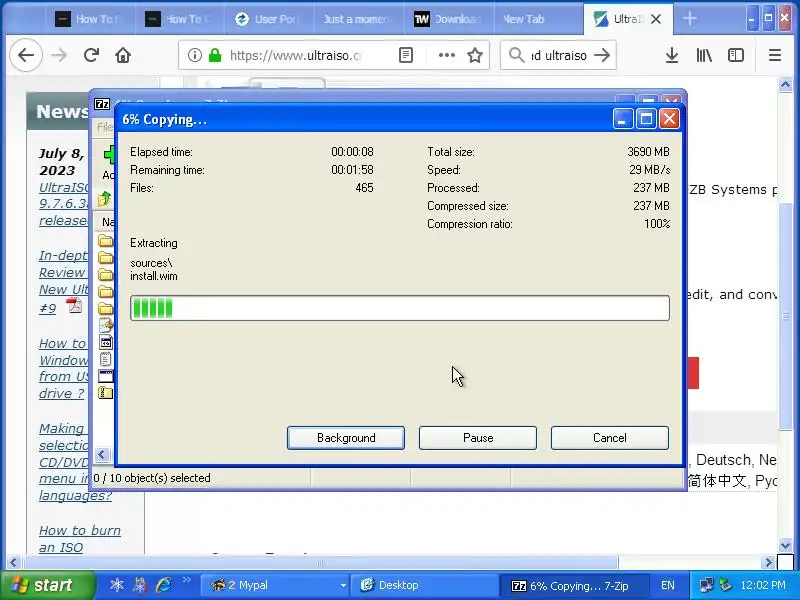
Task: Click the Desktop taskbar button
Action: click(423, 585)
